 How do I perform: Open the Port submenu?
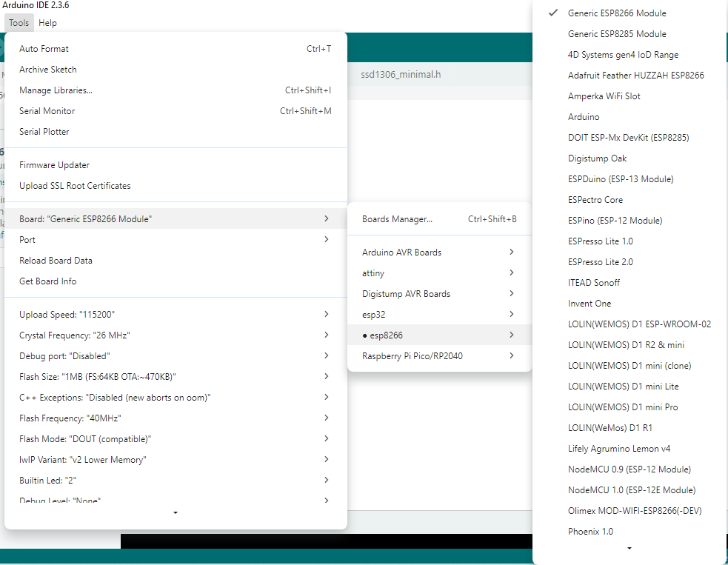(x=175, y=240)
